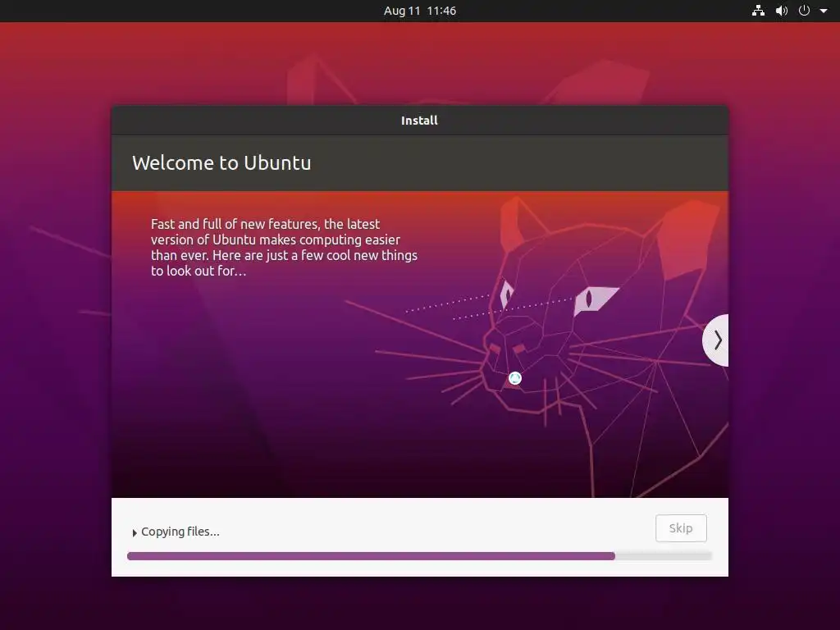Image resolution: width=840 pixels, height=630 pixels.
Task: Open the volume speaker indicator
Action: [x=782, y=11]
